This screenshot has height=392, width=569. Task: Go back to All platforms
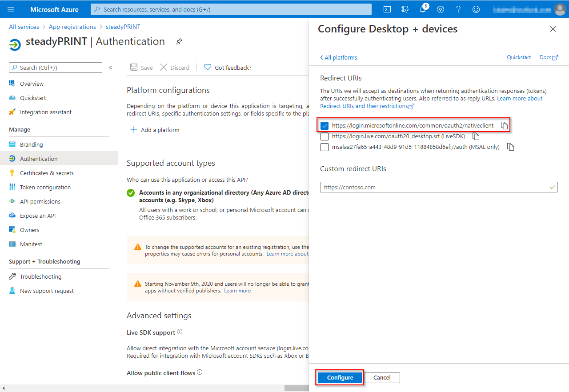click(x=339, y=57)
